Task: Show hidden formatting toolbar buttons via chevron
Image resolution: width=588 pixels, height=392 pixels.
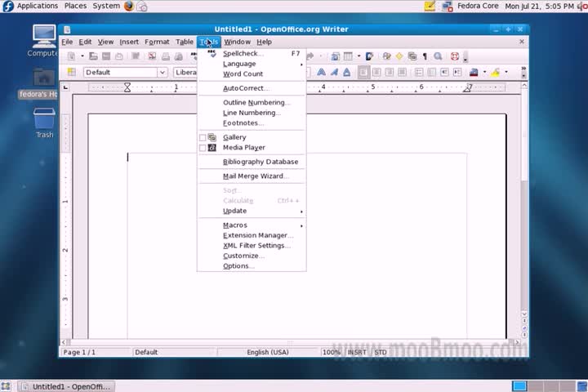Action: [523, 69]
